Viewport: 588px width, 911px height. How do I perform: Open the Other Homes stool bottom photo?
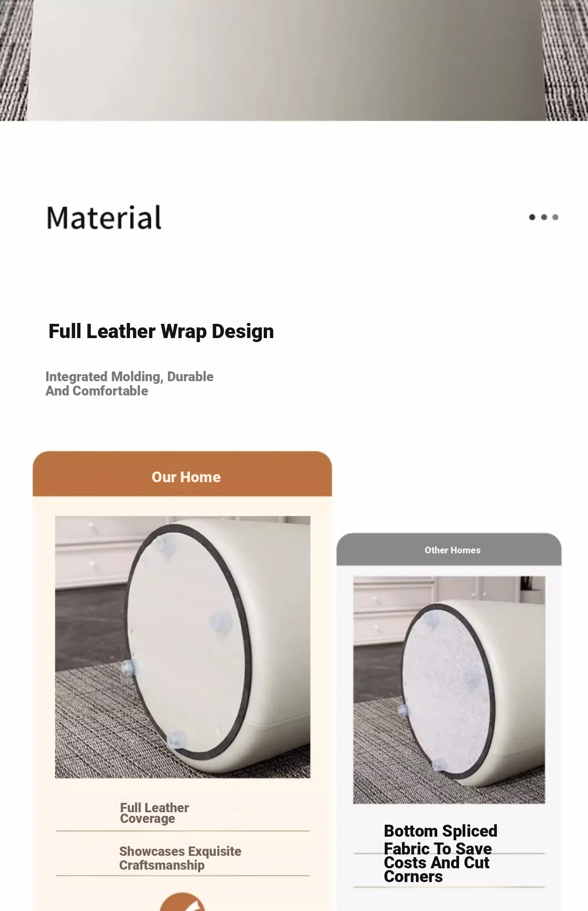point(449,690)
